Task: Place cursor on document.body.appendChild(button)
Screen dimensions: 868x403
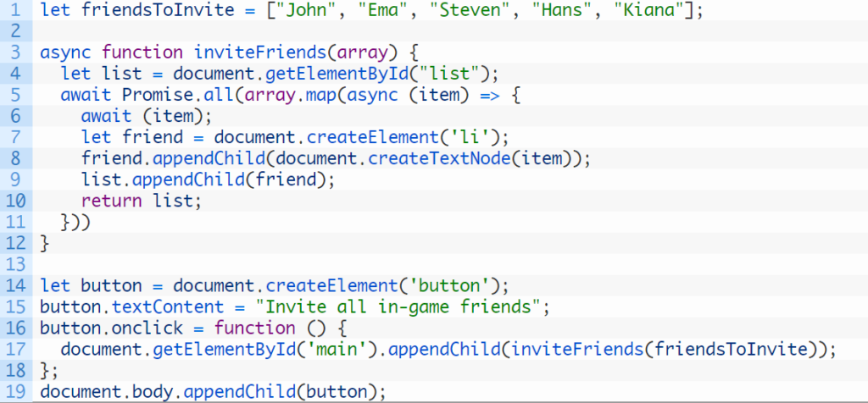Action: point(212,391)
